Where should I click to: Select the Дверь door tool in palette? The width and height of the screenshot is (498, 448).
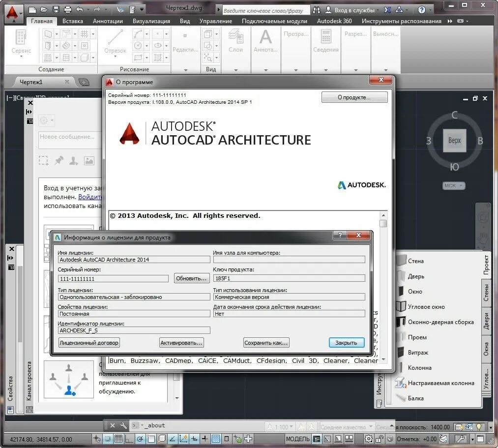410,276
